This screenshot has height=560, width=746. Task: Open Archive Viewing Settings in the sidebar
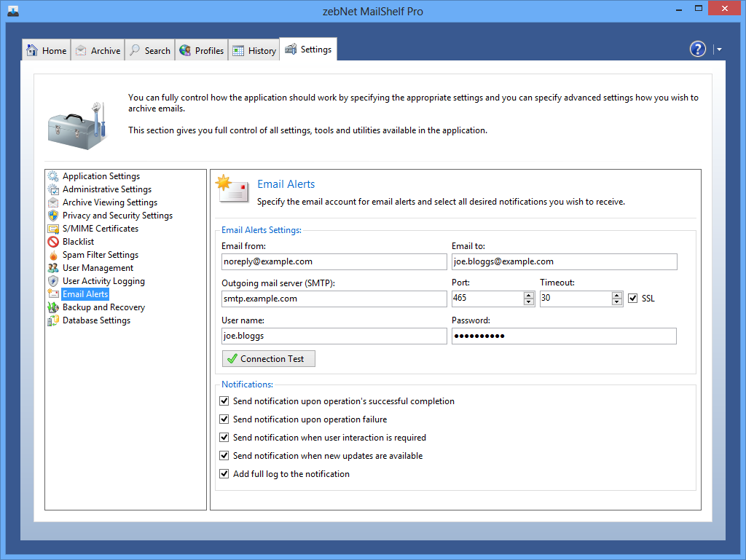click(110, 202)
